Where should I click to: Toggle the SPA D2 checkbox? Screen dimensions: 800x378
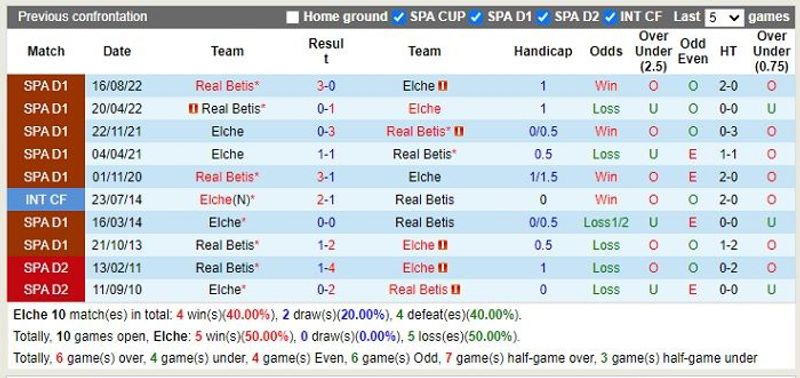[543, 17]
